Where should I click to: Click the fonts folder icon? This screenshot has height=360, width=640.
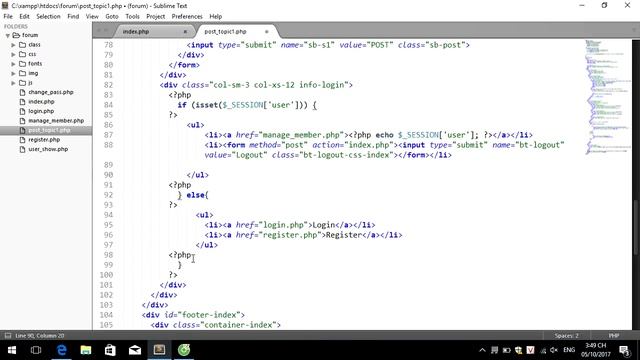pos(23,64)
